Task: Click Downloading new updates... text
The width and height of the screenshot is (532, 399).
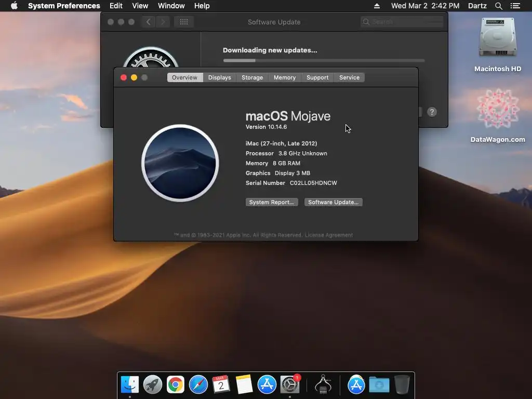Action: 270,50
